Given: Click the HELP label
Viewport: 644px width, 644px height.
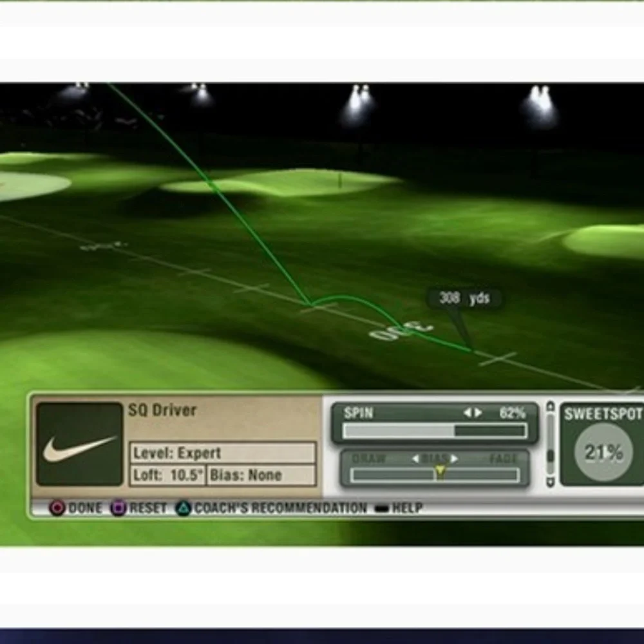Looking at the screenshot, I should pyautogui.click(x=408, y=508).
